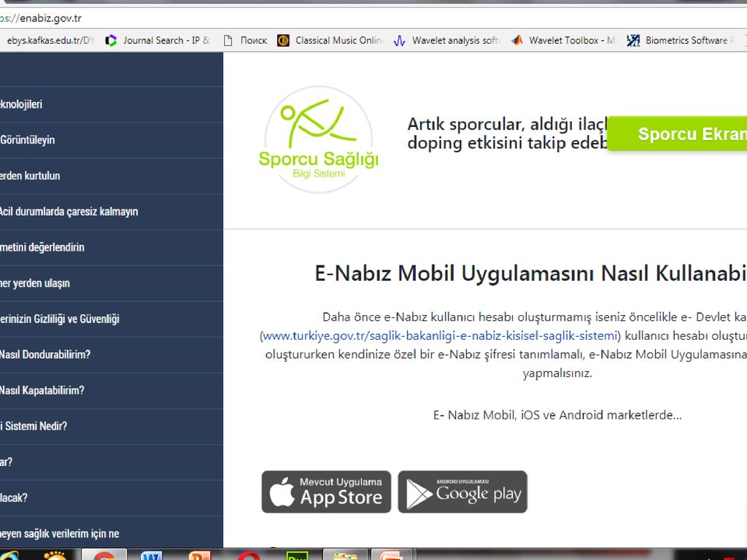Image resolution: width=747 pixels, height=560 pixels.
Task: Click the enabiz.gov.tr address bar
Action: [373, 18]
